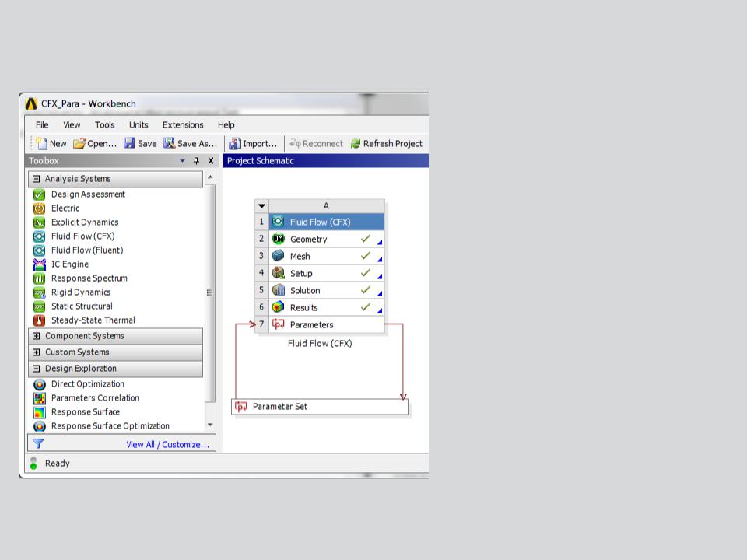Click the Toolbox scrollbar up arrow

210,177
